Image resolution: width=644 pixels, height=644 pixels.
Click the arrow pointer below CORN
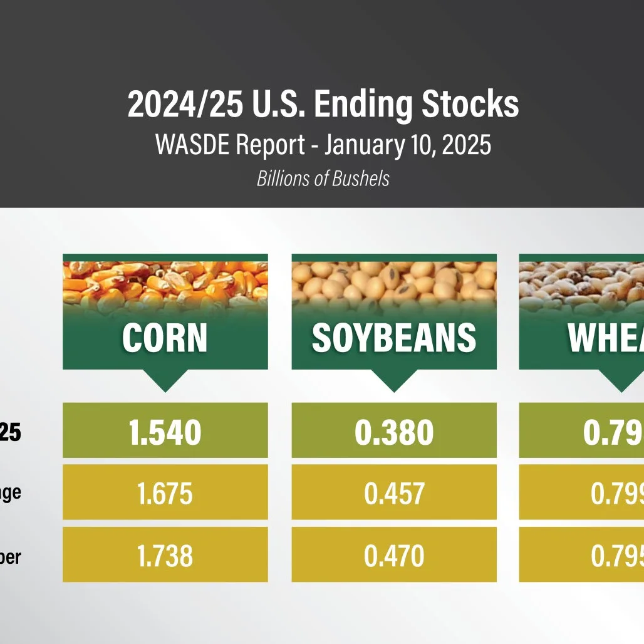coord(165,381)
